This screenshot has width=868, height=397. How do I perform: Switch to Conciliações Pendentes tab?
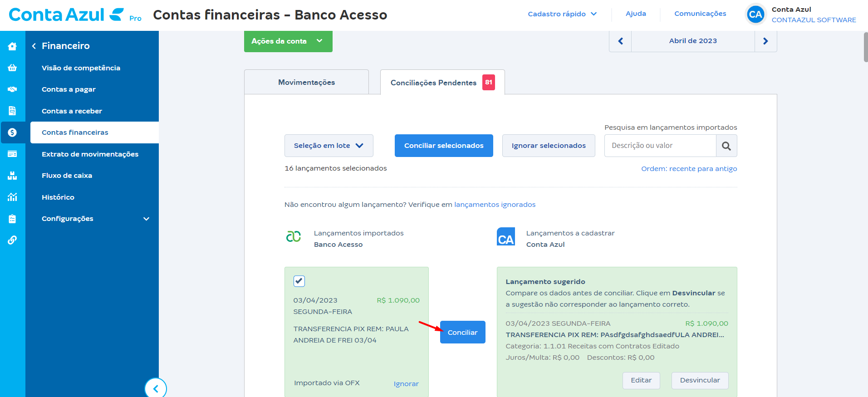point(442,82)
